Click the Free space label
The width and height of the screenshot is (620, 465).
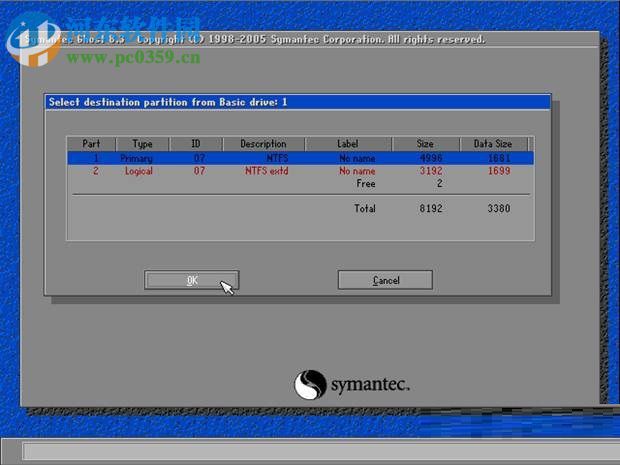click(366, 184)
